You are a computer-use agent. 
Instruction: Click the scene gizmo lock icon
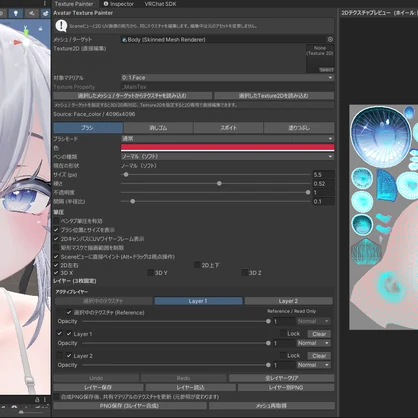(x=40, y=29)
